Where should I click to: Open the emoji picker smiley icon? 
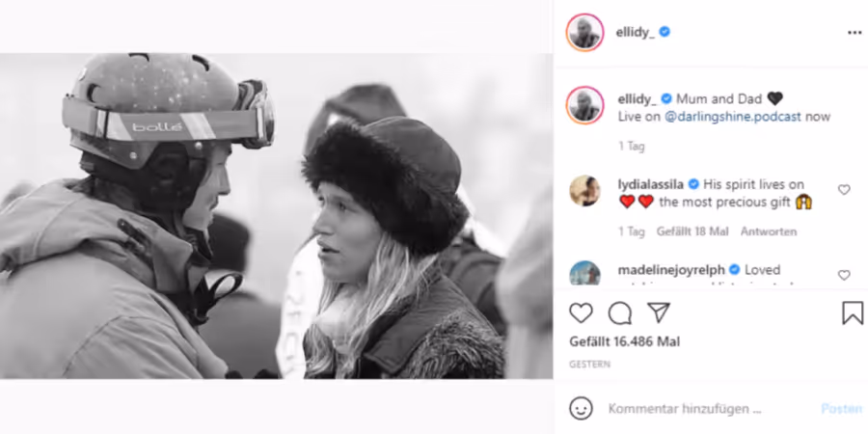point(581,409)
